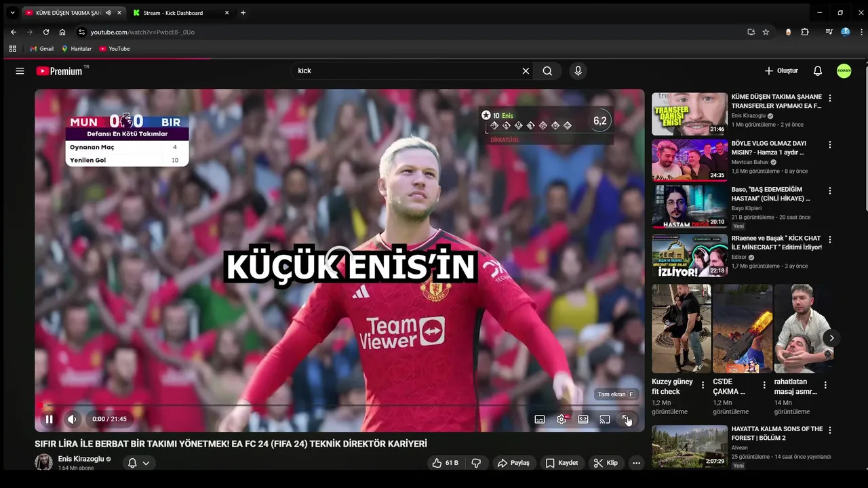Close the Kick Dashboard tab
The image size is (868, 488).
click(226, 13)
